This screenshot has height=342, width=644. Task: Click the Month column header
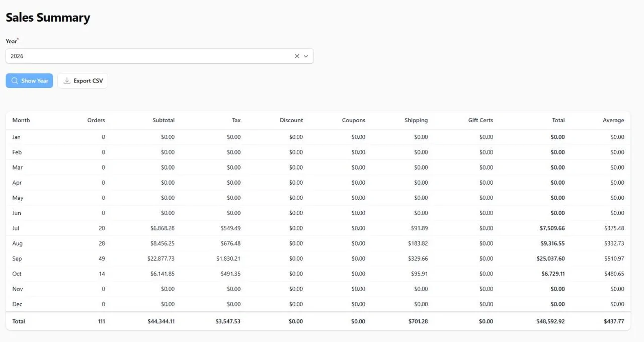point(21,120)
